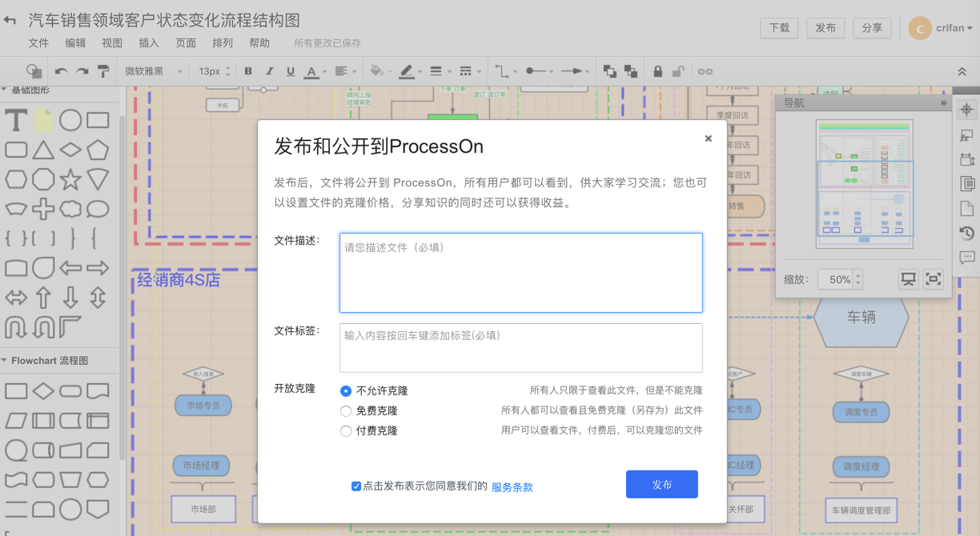Click the unlock icon in toolbar
Image resolution: width=980 pixels, height=536 pixels.
(678, 72)
